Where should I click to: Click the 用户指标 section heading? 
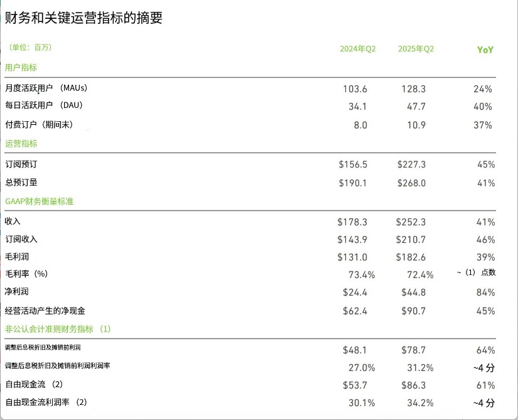(21, 67)
